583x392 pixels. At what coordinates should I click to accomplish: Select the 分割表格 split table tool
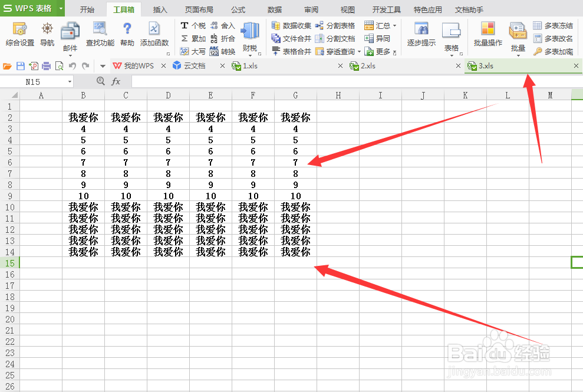[x=335, y=25]
